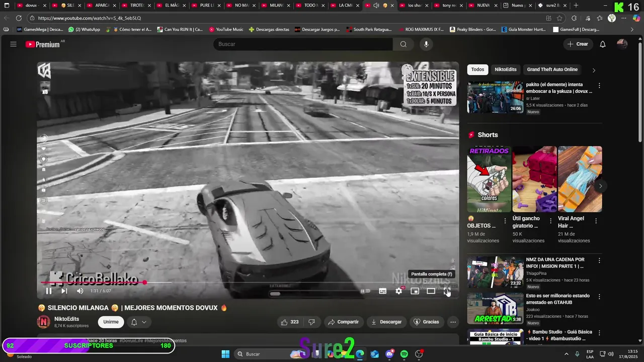This screenshot has height=362, width=644.
Task: Select the NiktoEdits filter chip
Action: click(505, 69)
